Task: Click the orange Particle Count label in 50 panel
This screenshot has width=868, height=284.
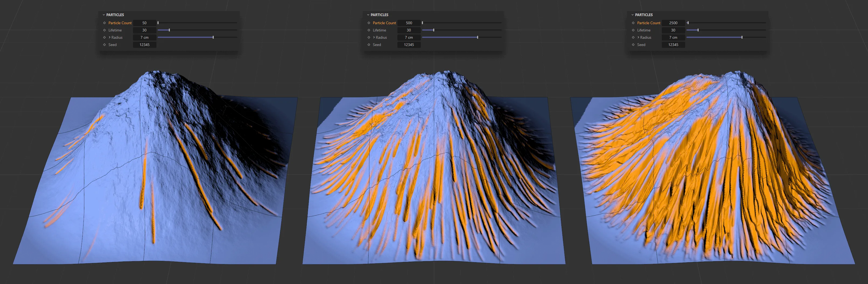Action: point(120,23)
